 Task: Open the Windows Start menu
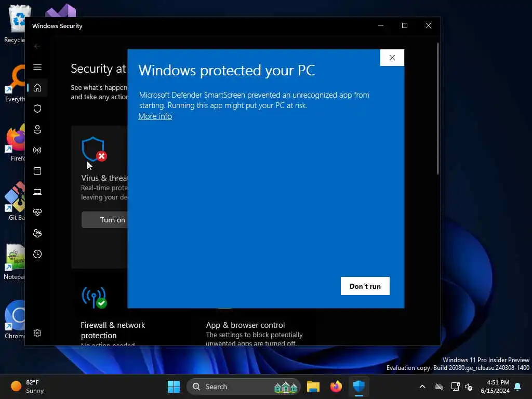pyautogui.click(x=174, y=387)
